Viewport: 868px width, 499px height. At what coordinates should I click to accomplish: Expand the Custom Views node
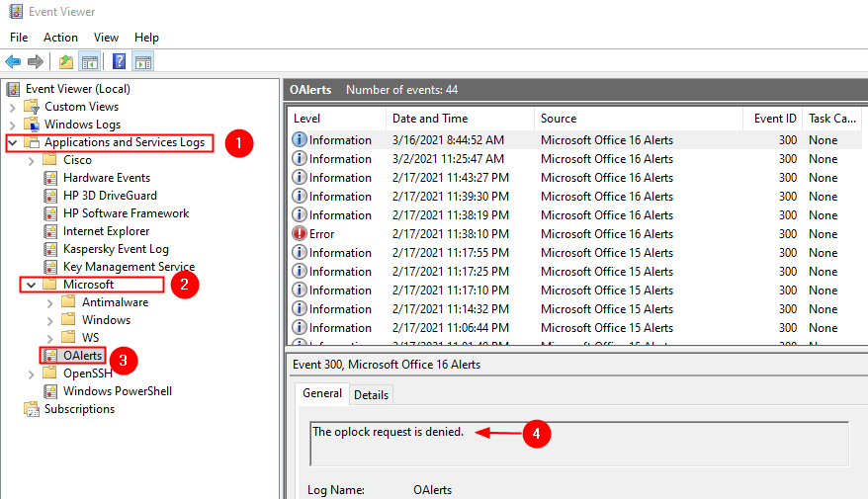click(x=13, y=107)
